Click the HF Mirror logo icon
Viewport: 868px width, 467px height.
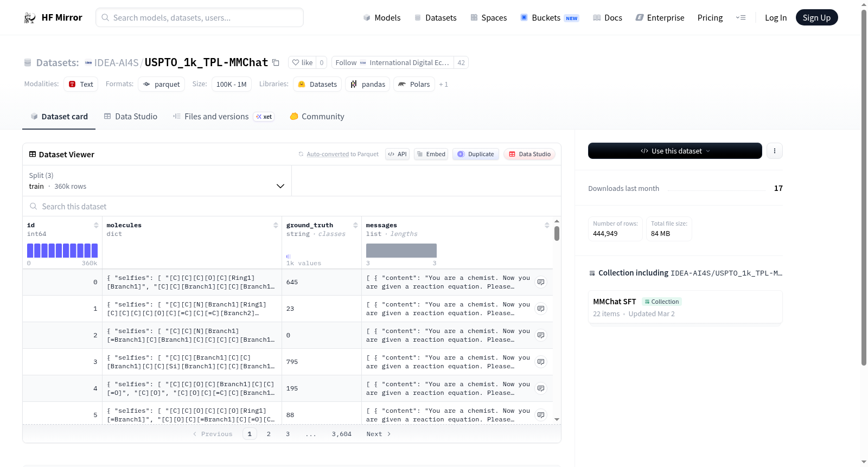click(30, 18)
